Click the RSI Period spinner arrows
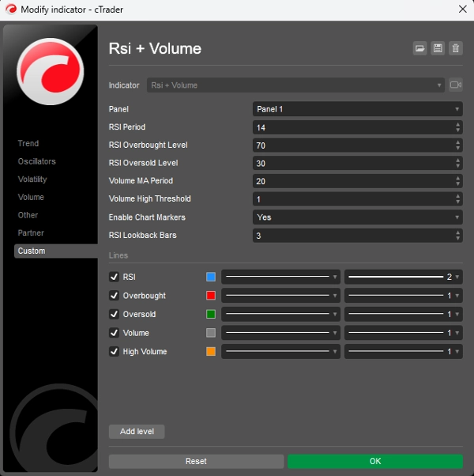The width and height of the screenshot is (474, 476). coord(458,127)
